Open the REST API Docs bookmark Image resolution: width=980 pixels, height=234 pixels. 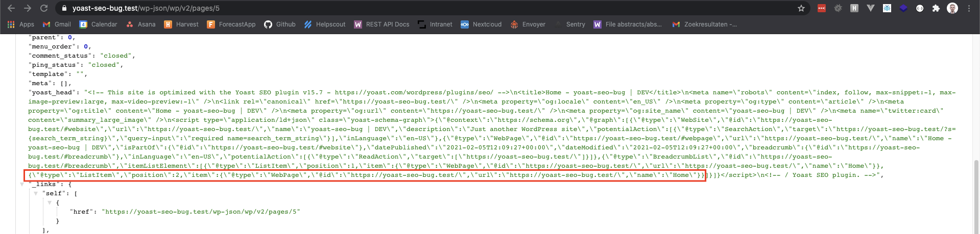[381, 24]
